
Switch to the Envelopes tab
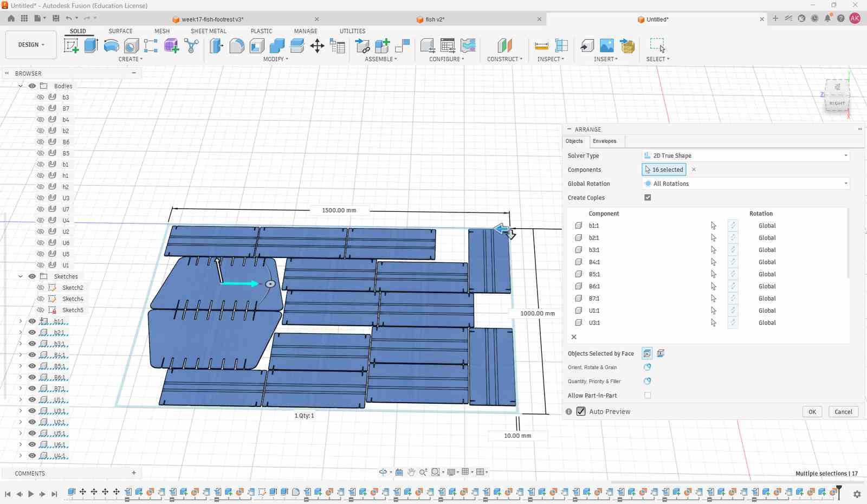tap(604, 141)
